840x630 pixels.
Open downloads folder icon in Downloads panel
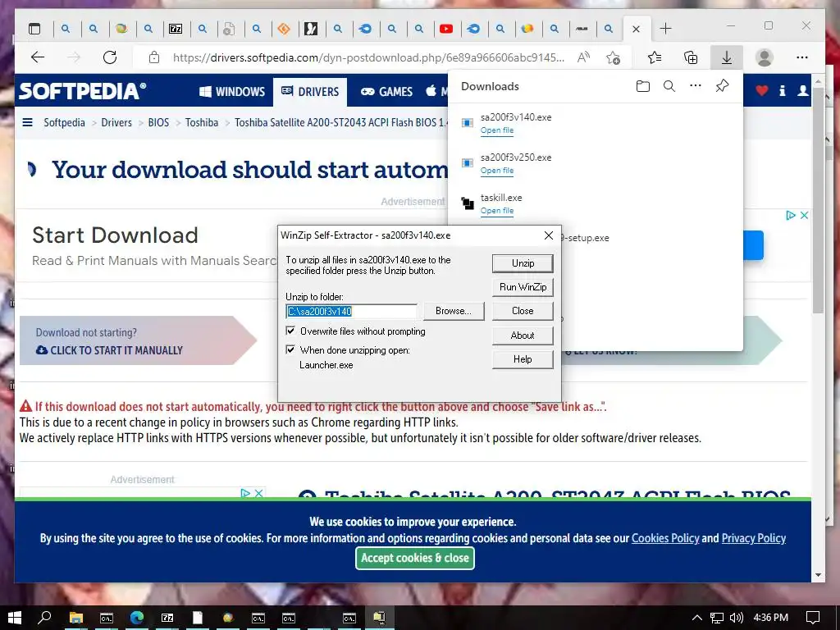(x=643, y=86)
